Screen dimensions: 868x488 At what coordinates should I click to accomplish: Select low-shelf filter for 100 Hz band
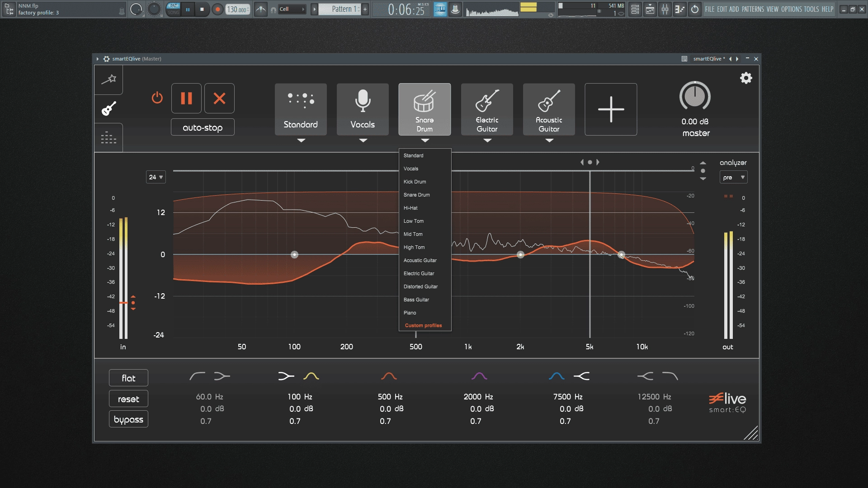click(286, 376)
